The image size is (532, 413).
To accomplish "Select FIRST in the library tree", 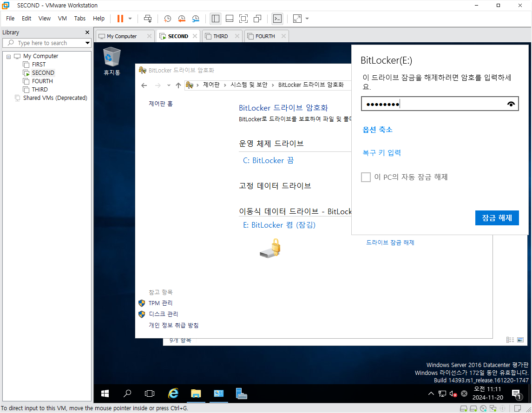I will (x=39, y=65).
